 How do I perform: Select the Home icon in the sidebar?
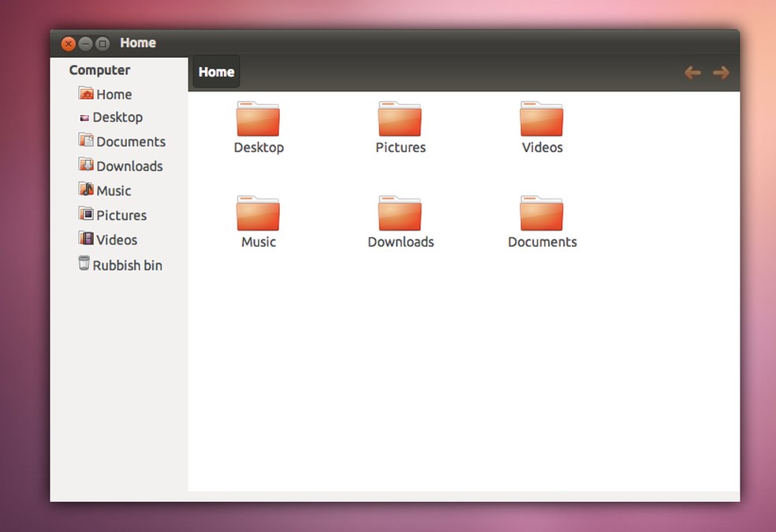tap(112, 94)
